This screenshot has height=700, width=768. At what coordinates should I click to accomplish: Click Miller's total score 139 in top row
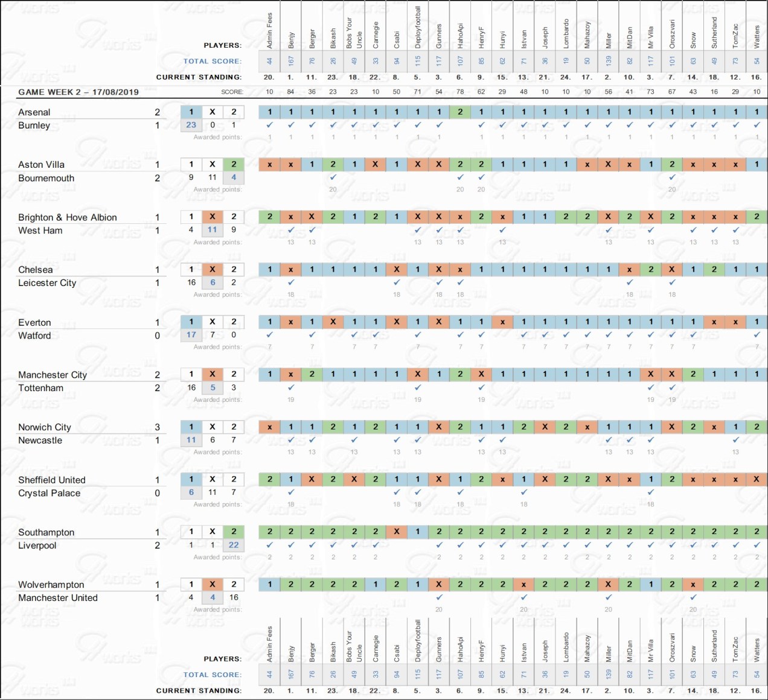click(x=609, y=61)
